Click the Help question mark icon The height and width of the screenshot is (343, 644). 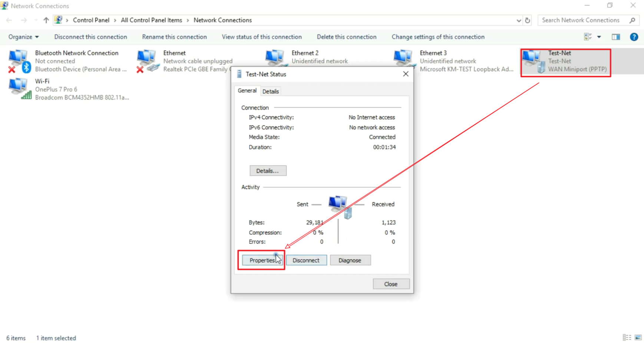tap(634, 37)
